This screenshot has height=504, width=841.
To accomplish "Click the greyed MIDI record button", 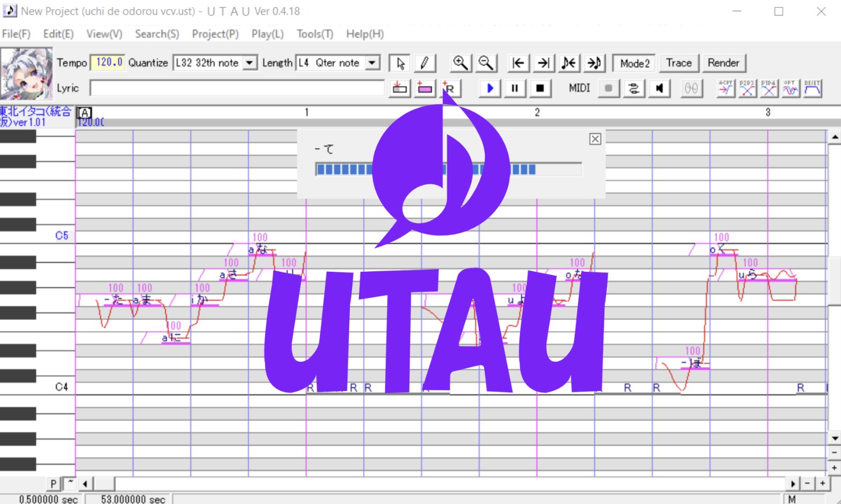I will pos(608,88).
